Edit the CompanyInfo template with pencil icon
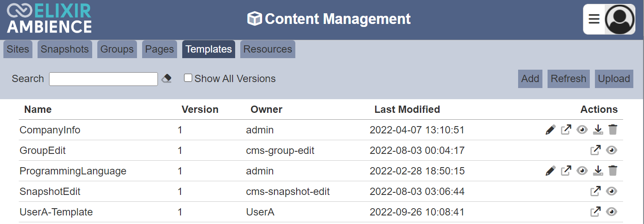 click(551, 130)
